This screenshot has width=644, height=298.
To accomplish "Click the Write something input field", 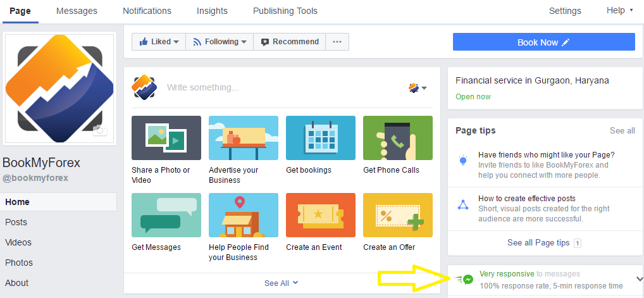I will tap(283, 87).
